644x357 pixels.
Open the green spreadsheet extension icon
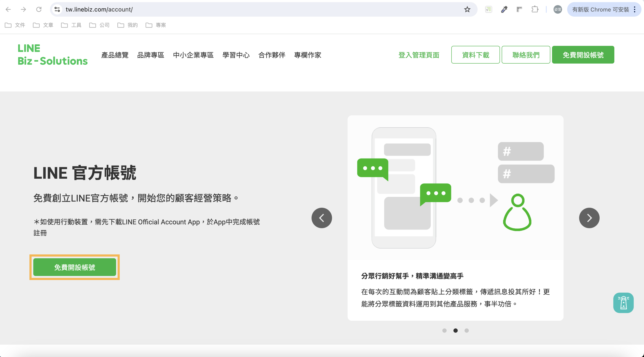tap(488, 10)
